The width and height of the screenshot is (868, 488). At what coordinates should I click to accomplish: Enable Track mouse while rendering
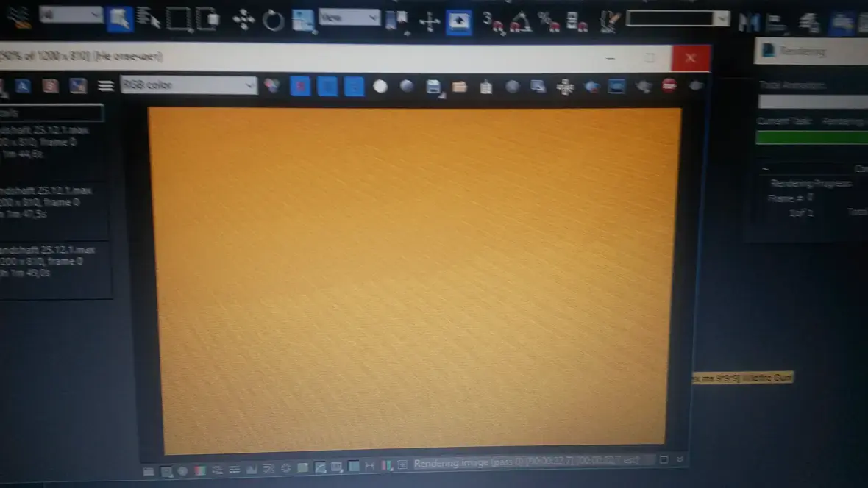coord(565,87)
